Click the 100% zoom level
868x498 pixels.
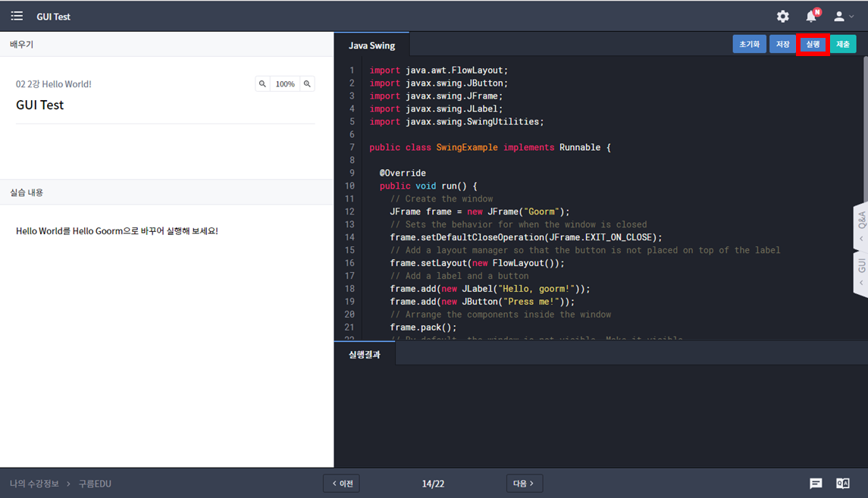pyautogui.click(x=285, y=83)
